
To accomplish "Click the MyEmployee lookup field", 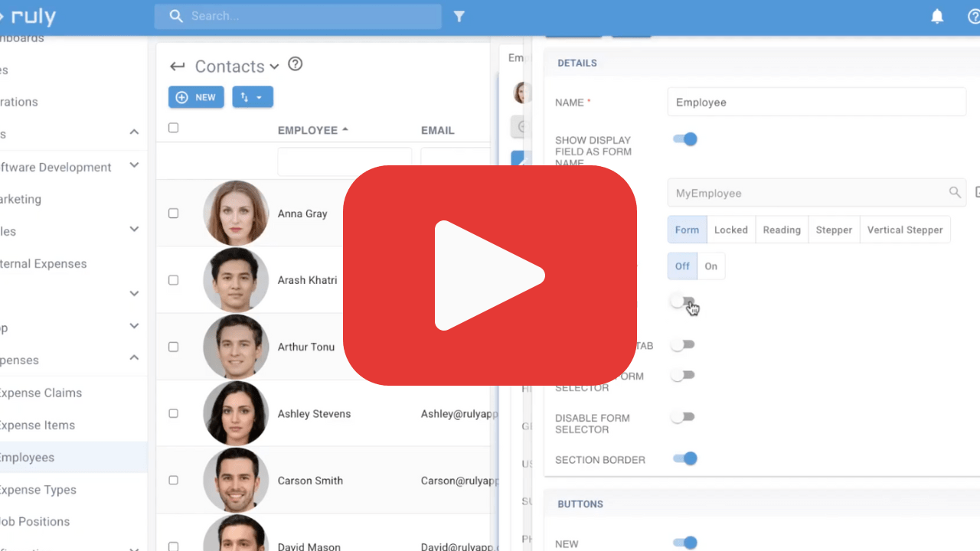I will [817, 193].
